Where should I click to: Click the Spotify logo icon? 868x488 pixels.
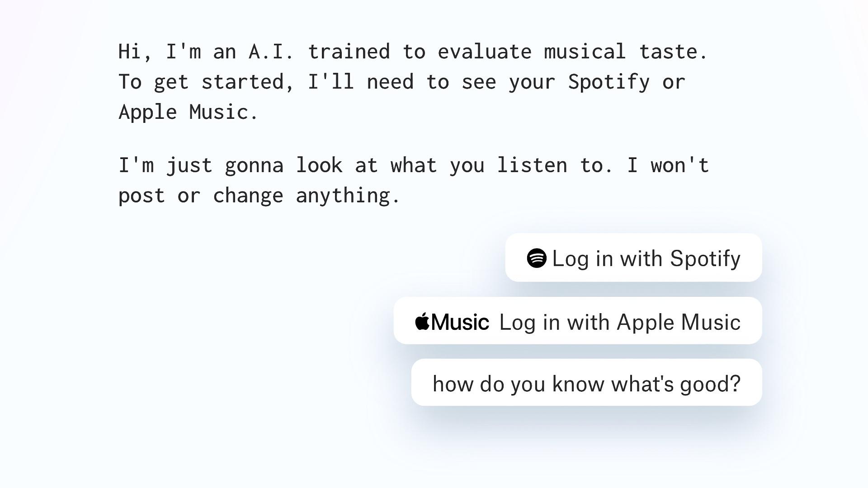tap(537, 258)
